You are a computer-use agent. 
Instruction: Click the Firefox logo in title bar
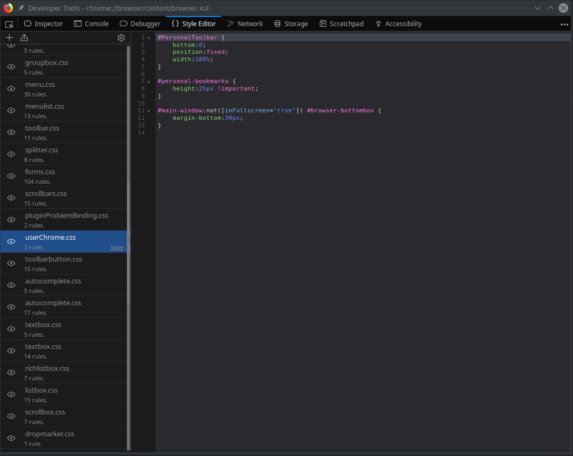click(x=8, y=8)
